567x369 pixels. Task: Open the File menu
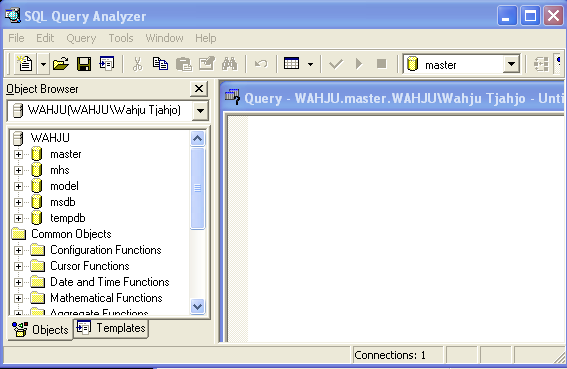click(16, 38)
